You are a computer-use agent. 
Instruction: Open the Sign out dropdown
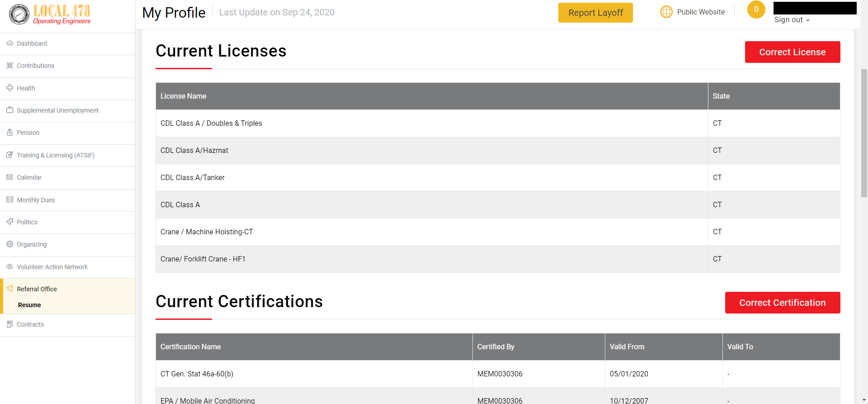click(x=792, y=20)
